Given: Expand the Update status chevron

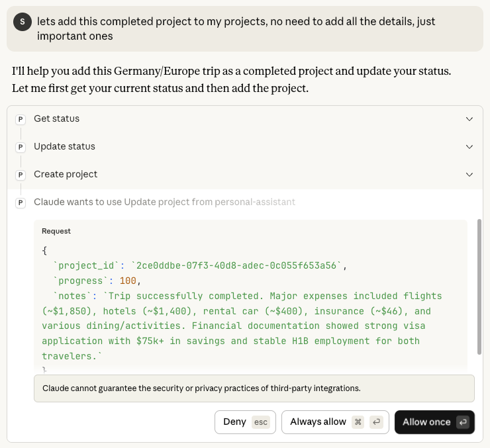Looking at the screenshot, I should click(x=469, y=147).
